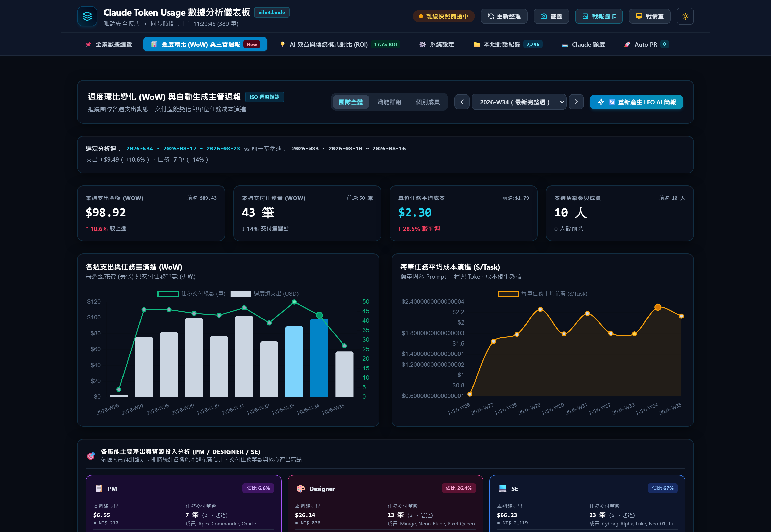The width and height of the screenshot is (771, 532).
Task: Click the 2026-W34 dark blue bar
Action: 319,358
